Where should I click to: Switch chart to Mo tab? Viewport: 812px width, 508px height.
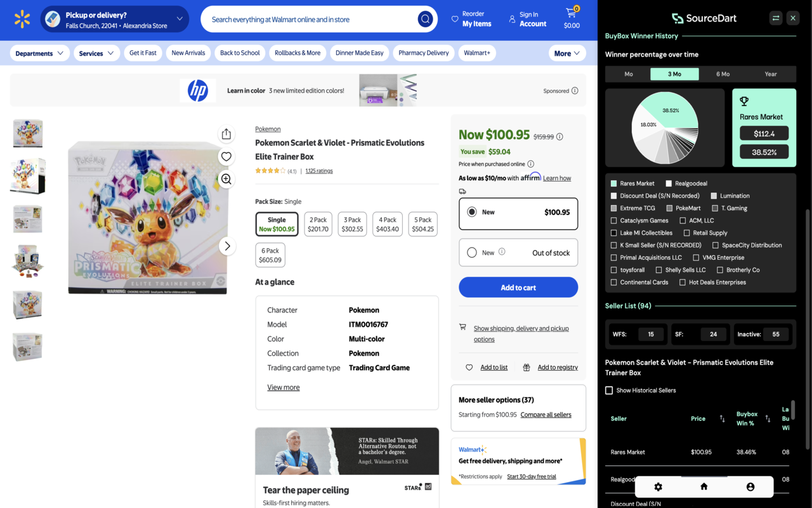(629, 74)
